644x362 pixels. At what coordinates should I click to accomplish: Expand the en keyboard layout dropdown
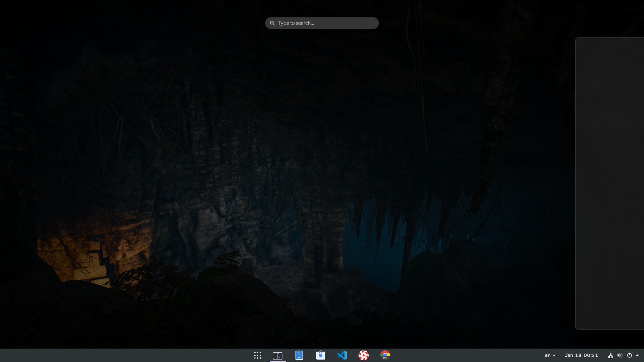click(x=550, y=355)
